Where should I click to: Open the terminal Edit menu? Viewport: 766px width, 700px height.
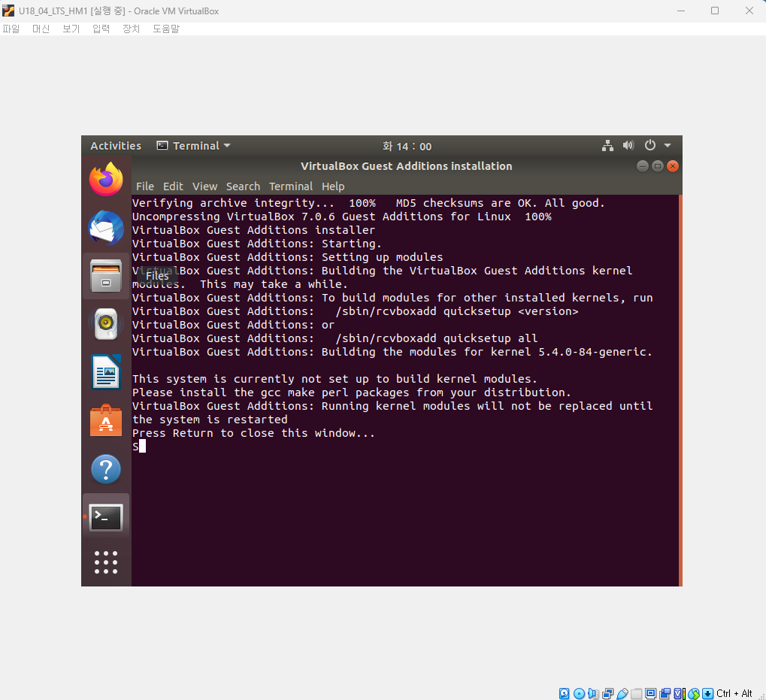coord(173,186)
